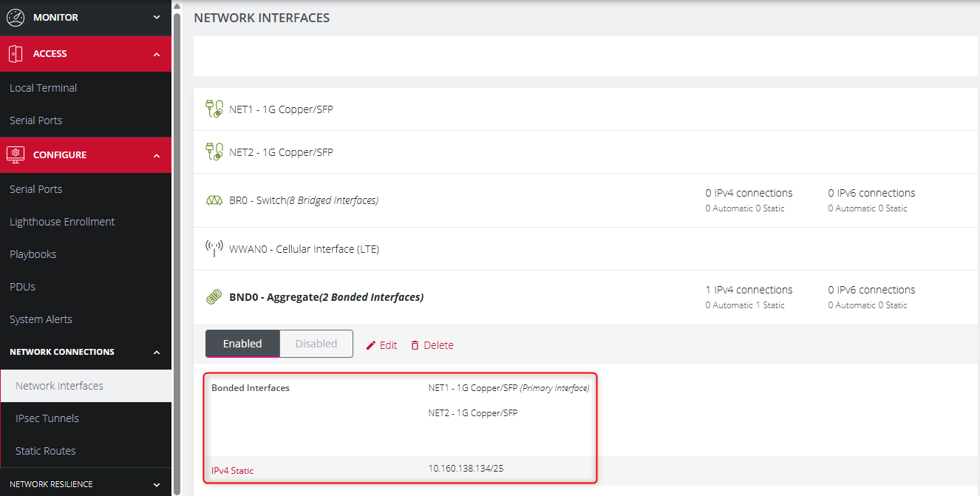
Task: Click the NET1 copper/SFP port icon
Action: [x=214, y=109]
